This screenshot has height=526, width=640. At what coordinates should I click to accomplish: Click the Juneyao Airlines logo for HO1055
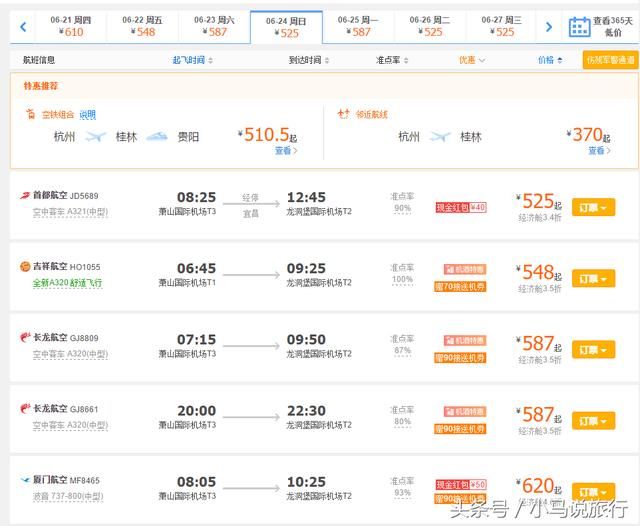point(24,267)
